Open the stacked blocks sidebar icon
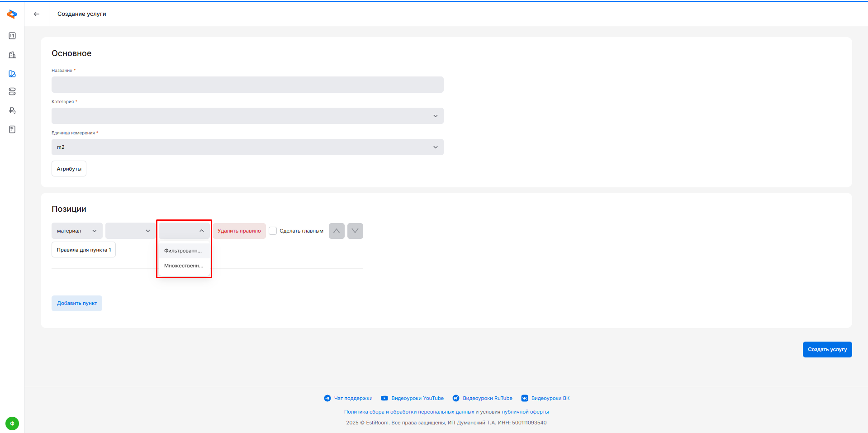 click(x=12, y=91)
